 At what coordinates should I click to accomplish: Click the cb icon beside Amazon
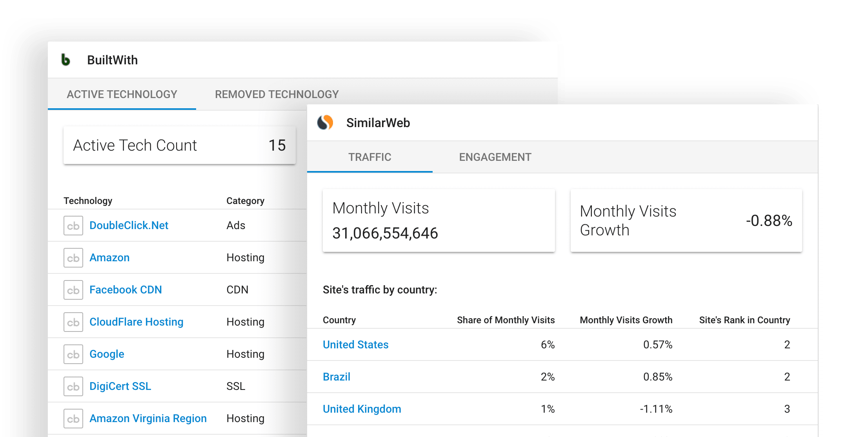click(x=73, y=258)
